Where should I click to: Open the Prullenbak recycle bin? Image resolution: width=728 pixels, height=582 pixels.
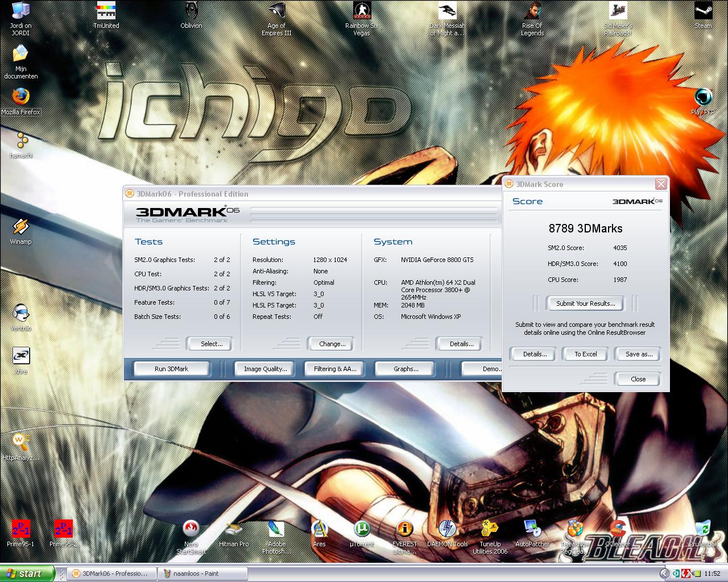[x=703, y=534]
